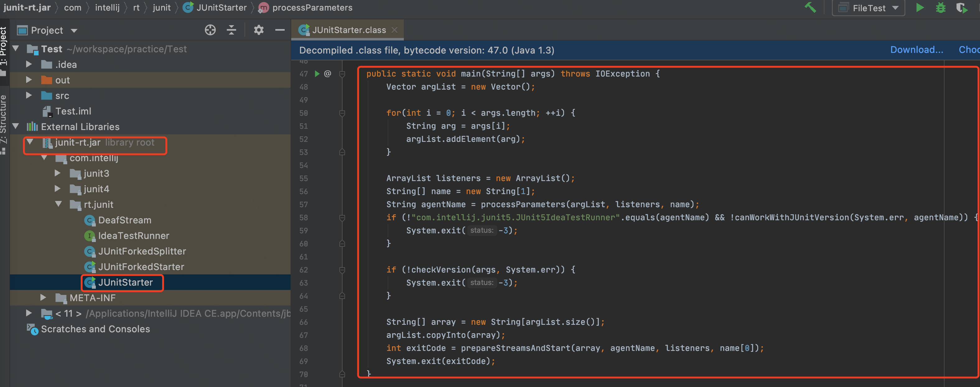Start debugging with the bug icon
The width and height of the screenshot is (980, 387).
[x=940, y=7]
